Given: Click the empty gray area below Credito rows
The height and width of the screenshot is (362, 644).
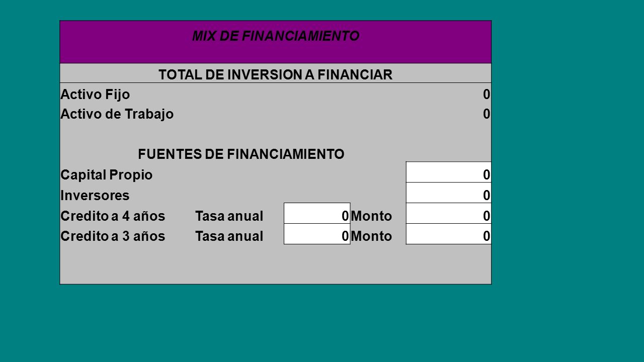Looking at the screenshot, I should tap(275, 264).
